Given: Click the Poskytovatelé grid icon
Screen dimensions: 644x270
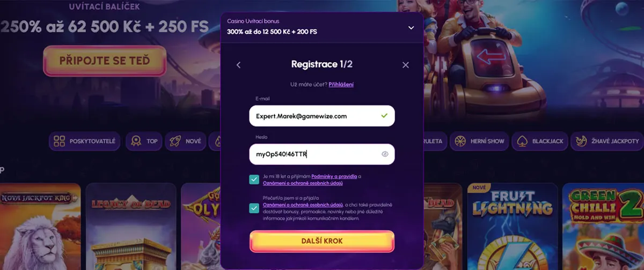Looking at the screenshot, I should pyautogui.click(x=59, y=141).
